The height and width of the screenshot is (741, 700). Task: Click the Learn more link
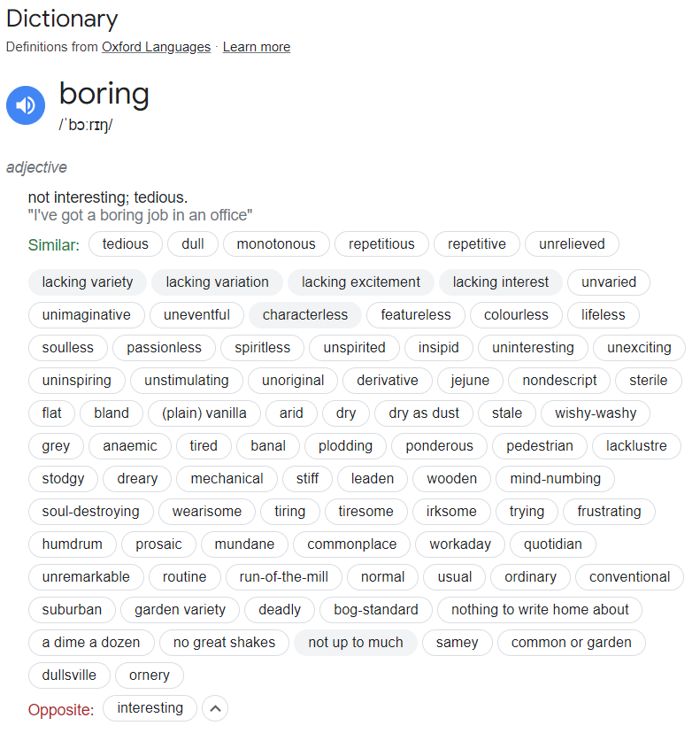pyautogui.click(x=256, y=47)
